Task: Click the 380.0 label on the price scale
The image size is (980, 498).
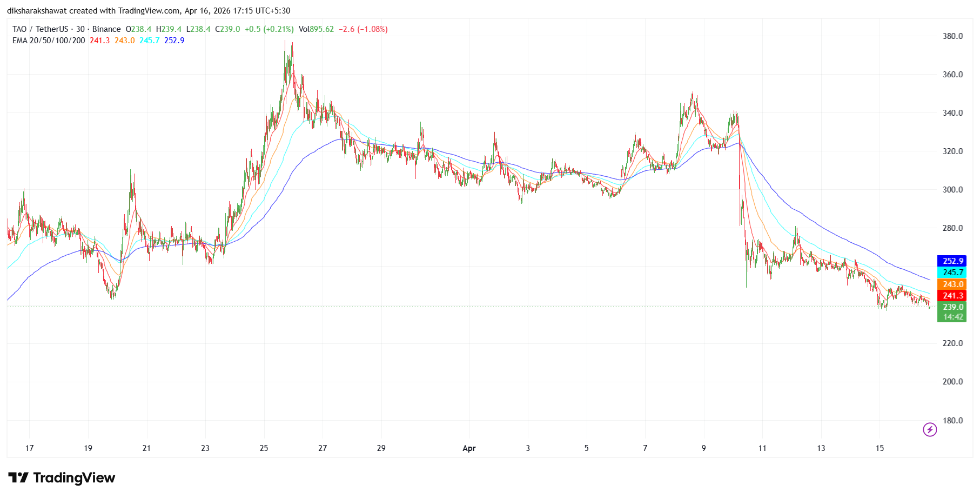Action: 954,36
